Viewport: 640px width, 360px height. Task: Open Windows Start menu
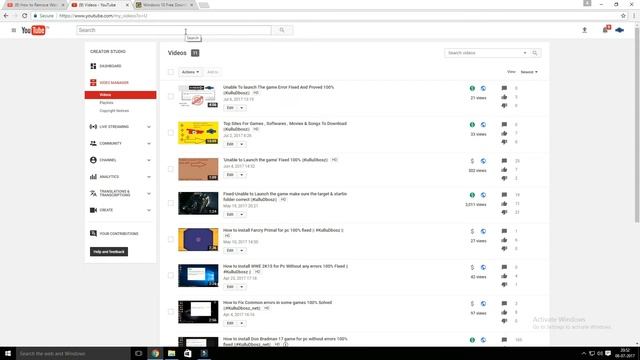(8, 353)
